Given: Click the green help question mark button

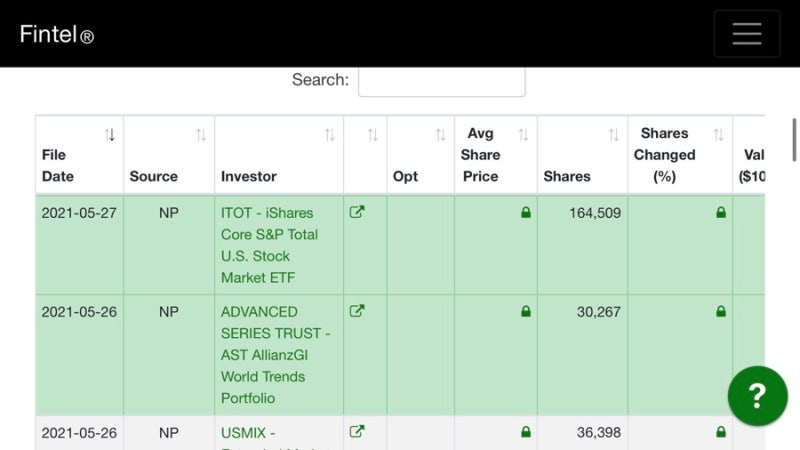Looking at the screenshot, I should (757, 396).
